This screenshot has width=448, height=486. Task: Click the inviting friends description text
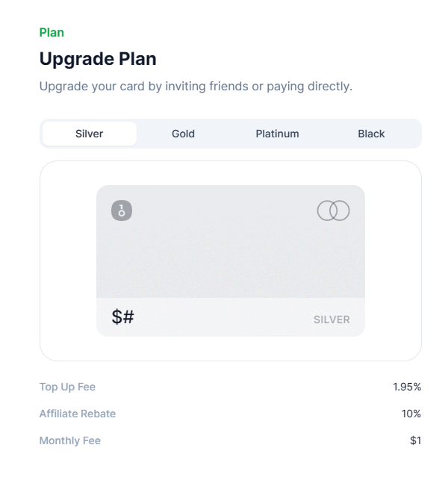point(196,87)
